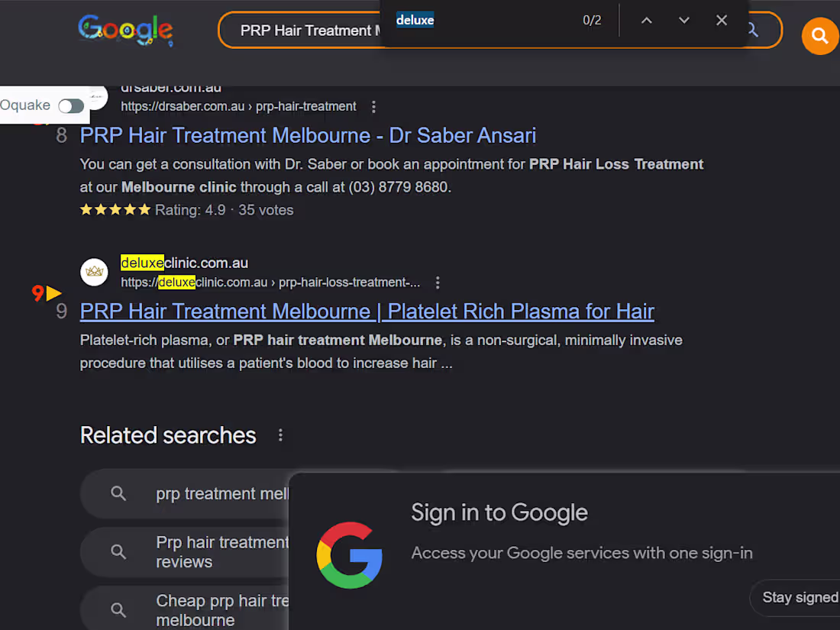The width and height of the screenshot is (840, 630).
Task: Open options menu next to Related searches
Action: point(280,435)
